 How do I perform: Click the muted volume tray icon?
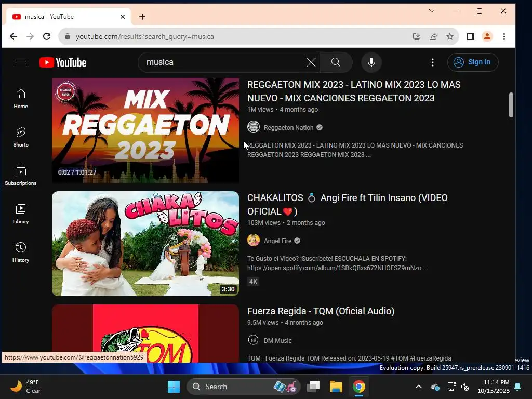(x=465, y=387)
